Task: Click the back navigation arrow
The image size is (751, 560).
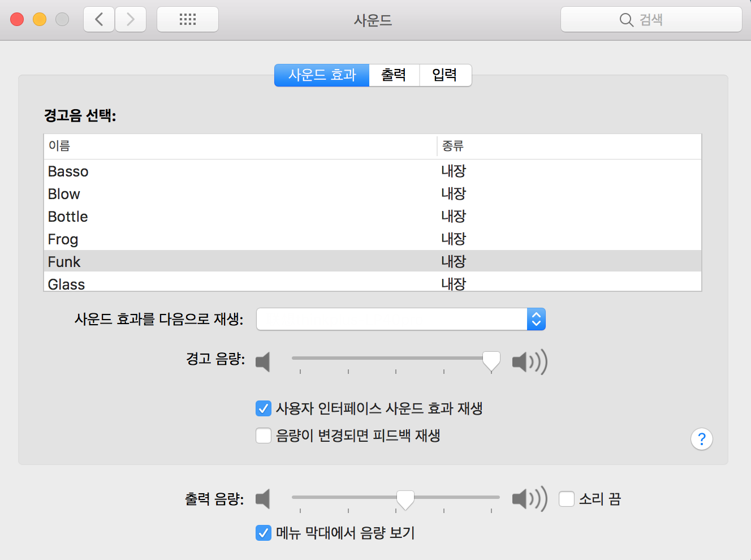Action: pyautogui.click(x=98, y=19)
